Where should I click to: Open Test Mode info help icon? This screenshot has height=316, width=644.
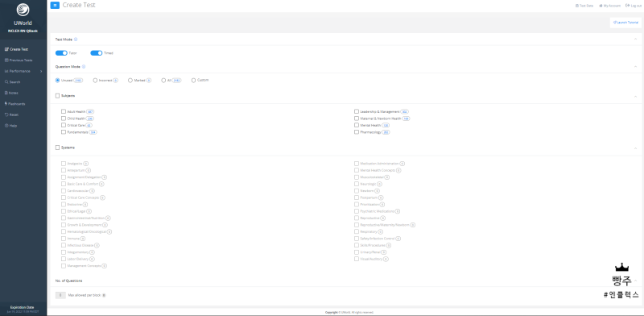tap(76, 39)
